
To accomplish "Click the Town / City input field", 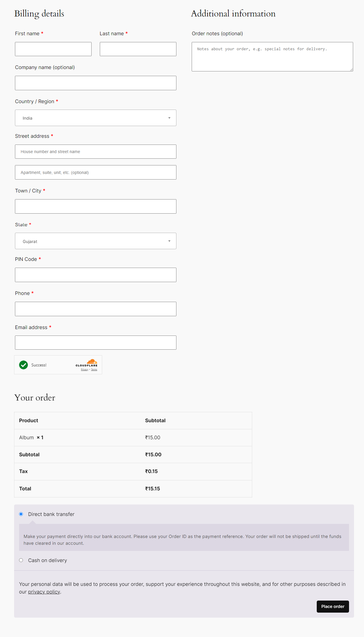I will [x=95, y=207].
